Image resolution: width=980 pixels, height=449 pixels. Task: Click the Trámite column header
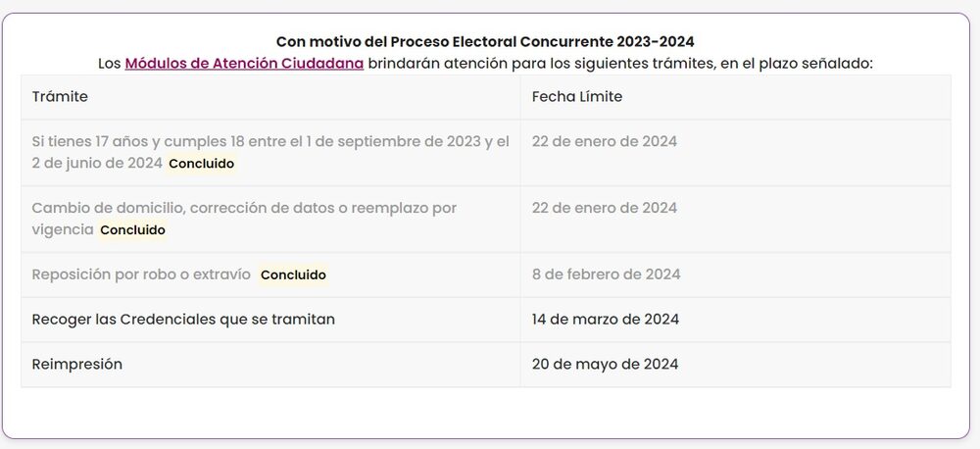coord(59,97)
